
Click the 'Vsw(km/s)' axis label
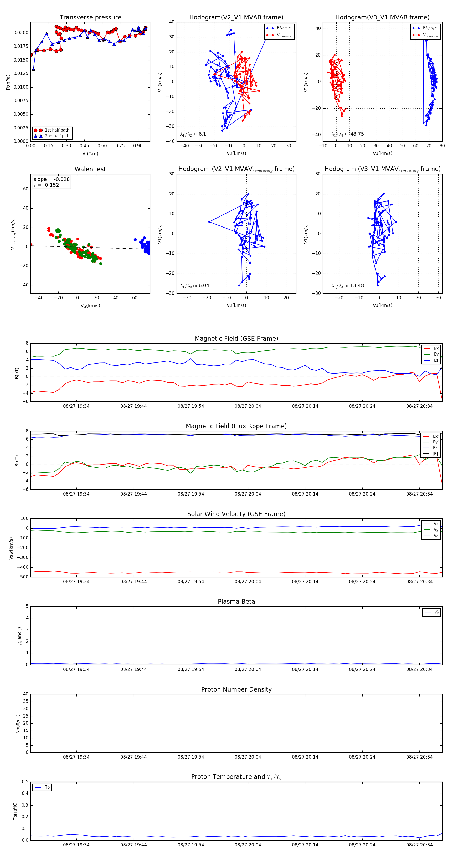(x=11, y=548)
